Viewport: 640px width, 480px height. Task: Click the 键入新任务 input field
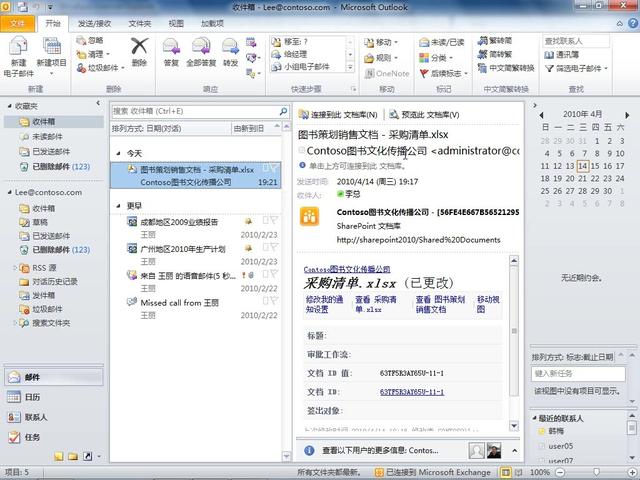point(578,374)
